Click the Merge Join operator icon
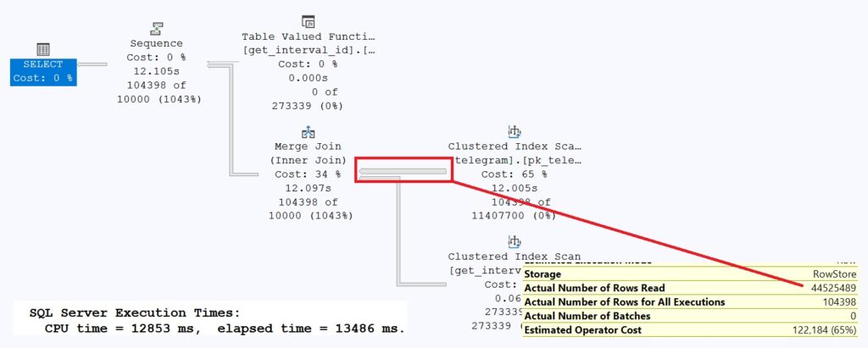This screenshot has width=868, height=348. pos(309,132)
